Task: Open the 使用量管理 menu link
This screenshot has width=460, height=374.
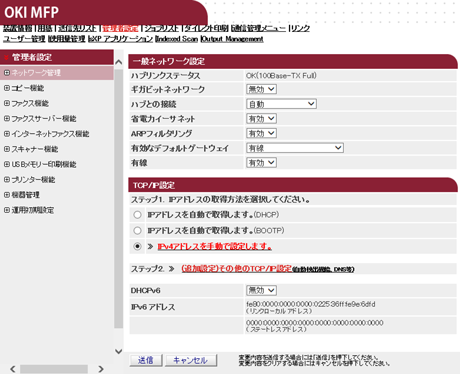Action: [x=67, y=39]
